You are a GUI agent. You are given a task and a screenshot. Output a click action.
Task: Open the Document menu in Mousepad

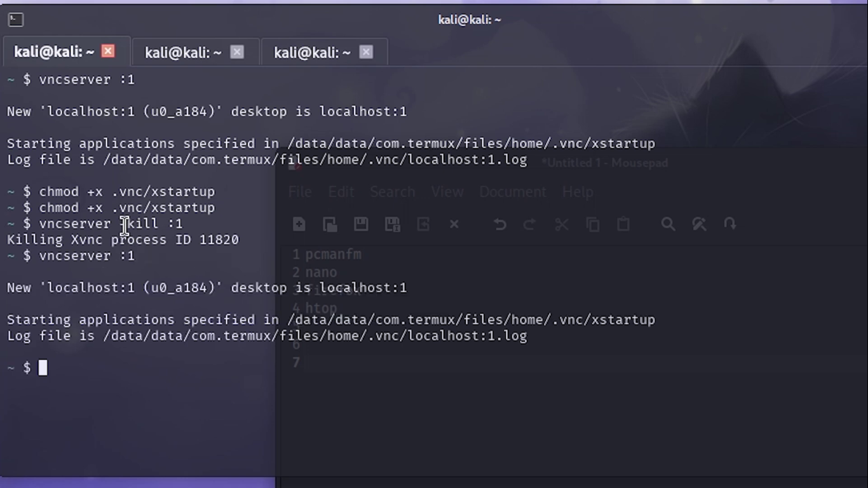(512, 192)
